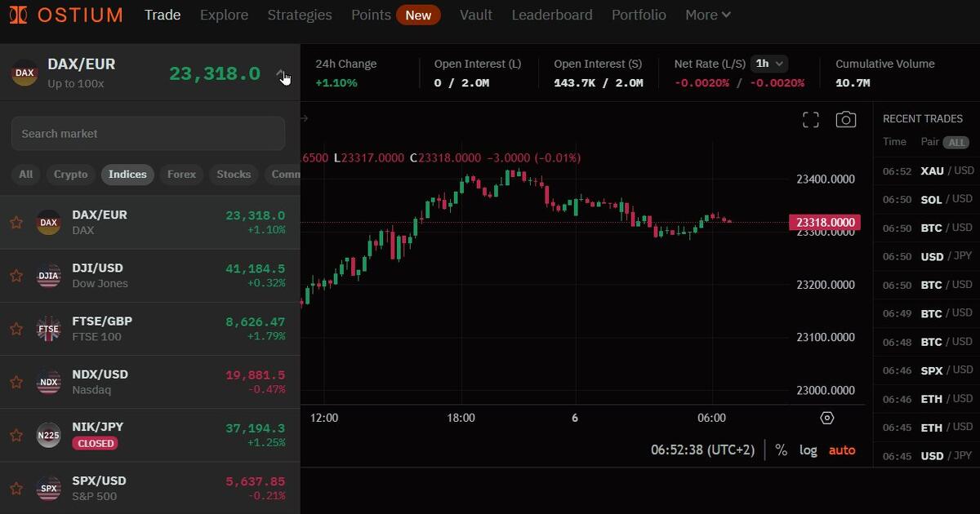Star the FTSE/GBP market
Screen dimensions: 980x514
[x=16, y=329]
